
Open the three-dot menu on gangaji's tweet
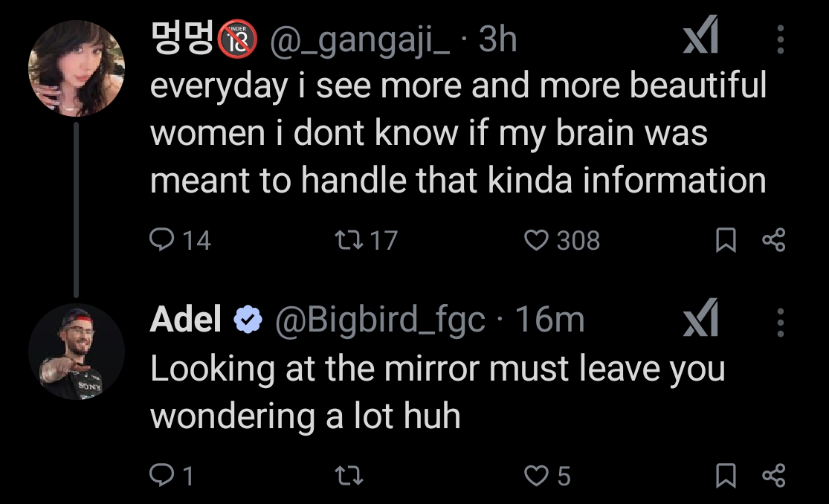(x=781, y=39)
